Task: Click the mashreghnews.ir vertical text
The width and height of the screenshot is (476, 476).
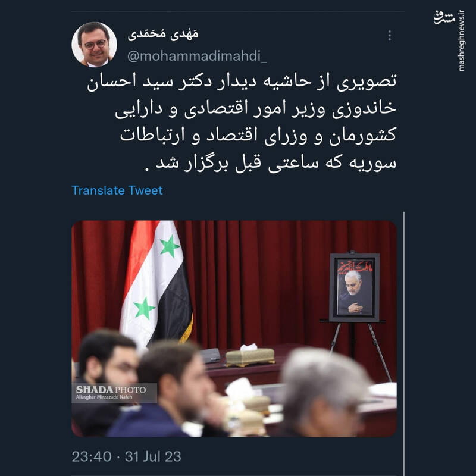Action: tap(462, 41)
